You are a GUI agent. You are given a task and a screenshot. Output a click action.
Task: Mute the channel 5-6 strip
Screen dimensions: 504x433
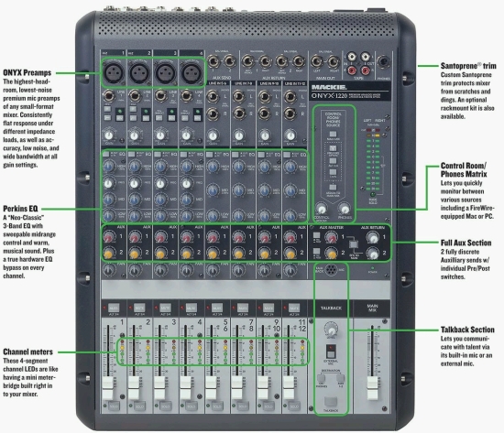point(217,309)
